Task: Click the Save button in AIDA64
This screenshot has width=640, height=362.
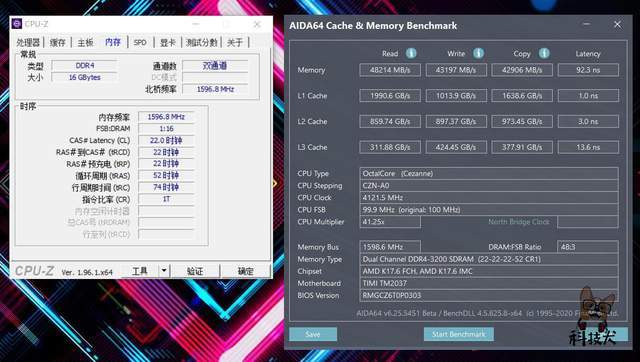Action: 313,334
